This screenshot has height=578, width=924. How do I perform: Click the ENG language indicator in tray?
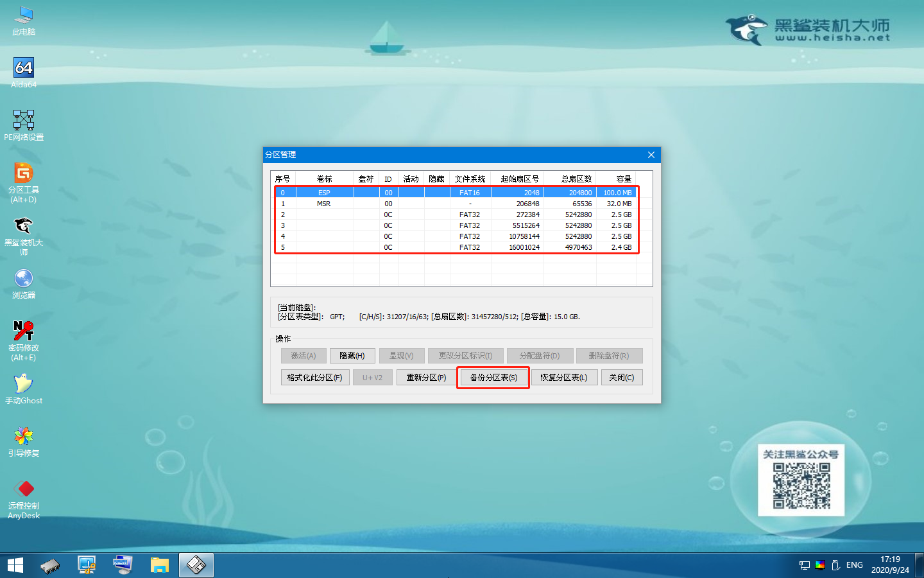[853, 565]
